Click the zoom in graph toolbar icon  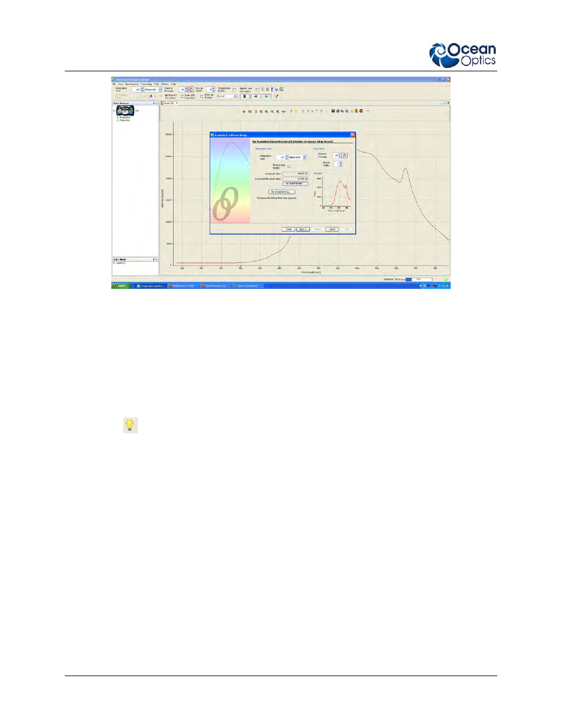coord(266,111)
